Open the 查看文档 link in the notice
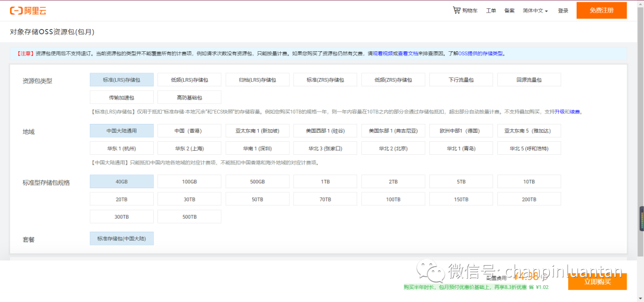Screen dimensions: 644x302 [408, 54]
